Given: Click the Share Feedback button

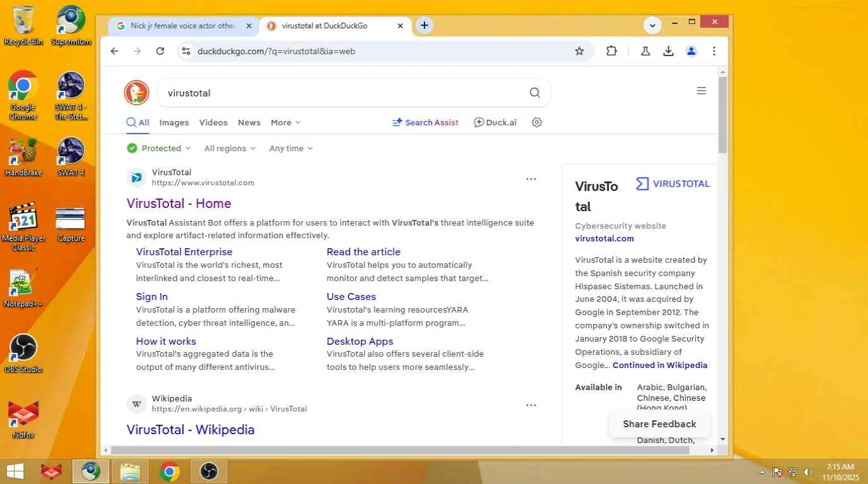Looking at the screenshot, I should tap(659, 424).
